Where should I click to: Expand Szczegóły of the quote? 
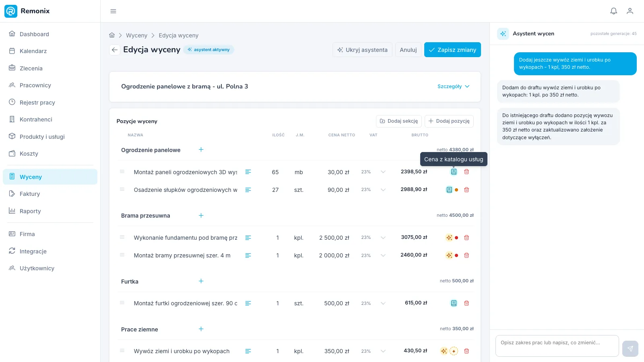pyautogui.click(x=453, y=86)
